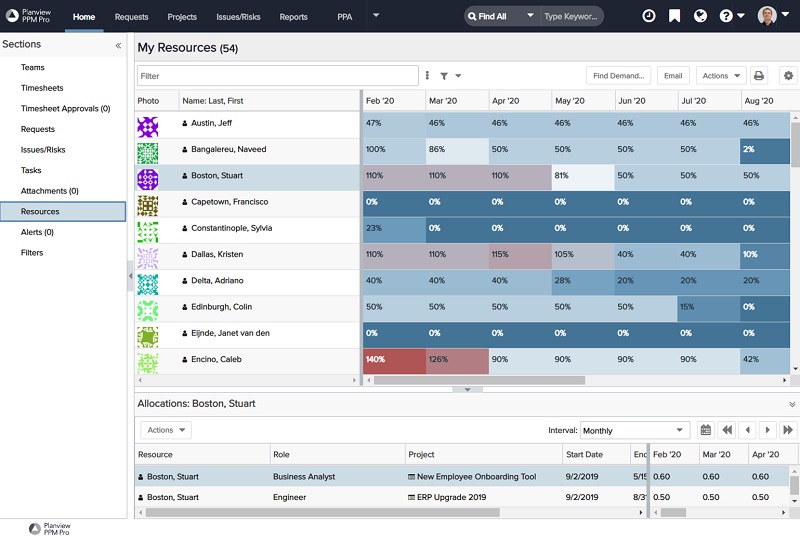Click Encino, Caleb photo avatar

[x=147, y=363]
